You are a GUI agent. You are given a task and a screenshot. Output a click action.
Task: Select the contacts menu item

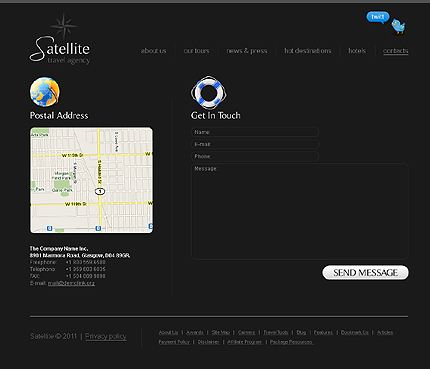(396, 51)
